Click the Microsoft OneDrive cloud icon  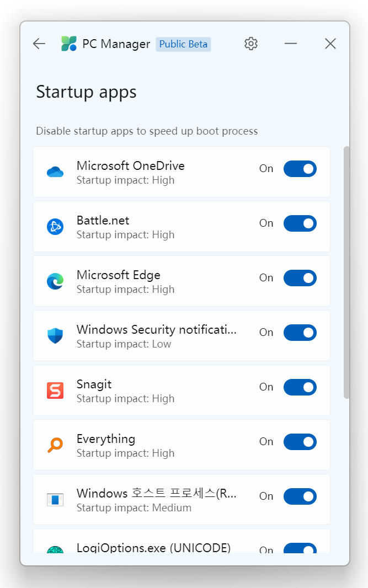point(55,172)
